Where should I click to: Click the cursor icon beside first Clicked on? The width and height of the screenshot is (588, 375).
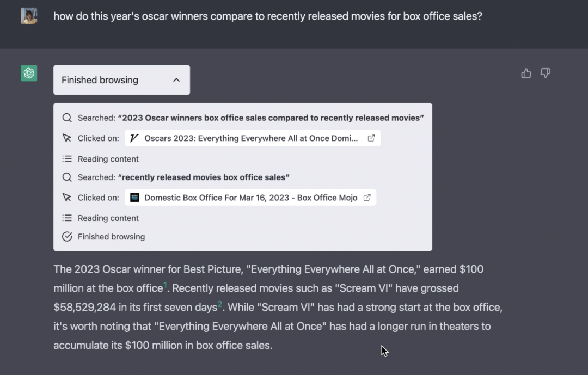point(67,138)
